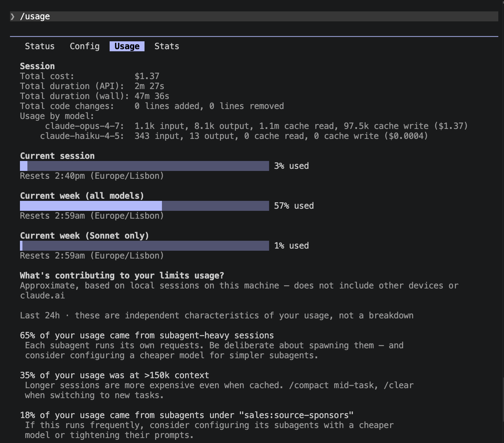Open the Config tab
504x443 pixels.
click(85, 46)
